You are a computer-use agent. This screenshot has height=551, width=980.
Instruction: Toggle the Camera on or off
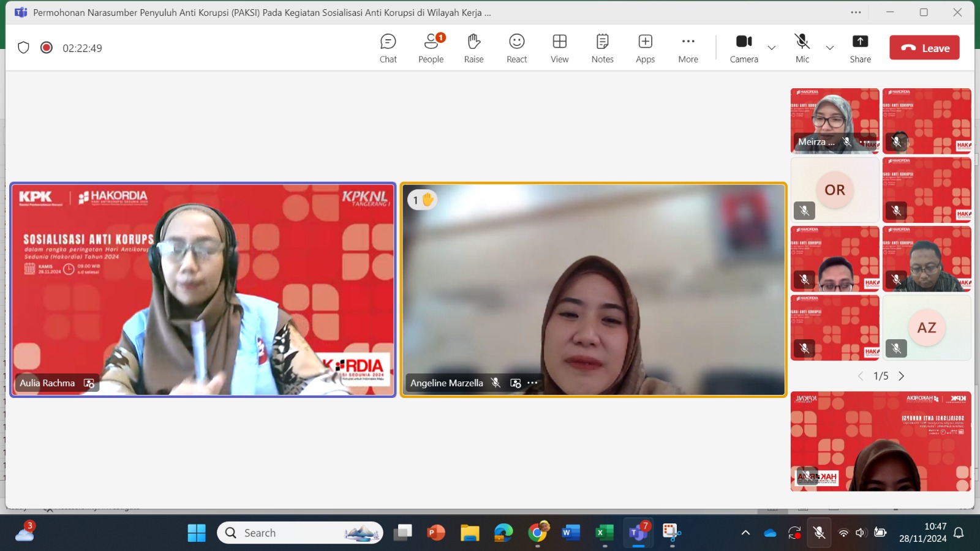coord(744,48)
